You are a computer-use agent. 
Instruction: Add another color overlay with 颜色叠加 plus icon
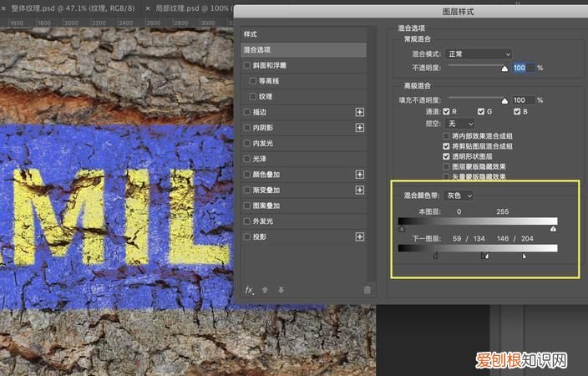coord(360,175)
